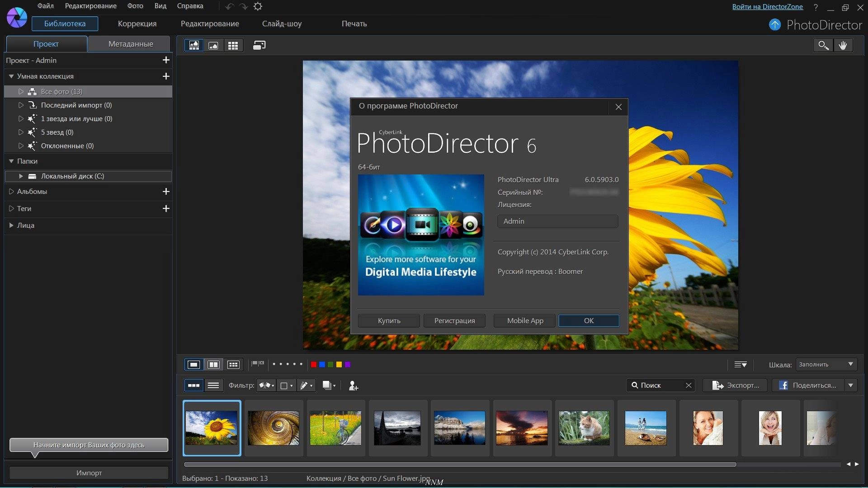Viewport: 868px width, 488px height.
Task: Expand the Альбомы section
Action: tap(11, 192)
